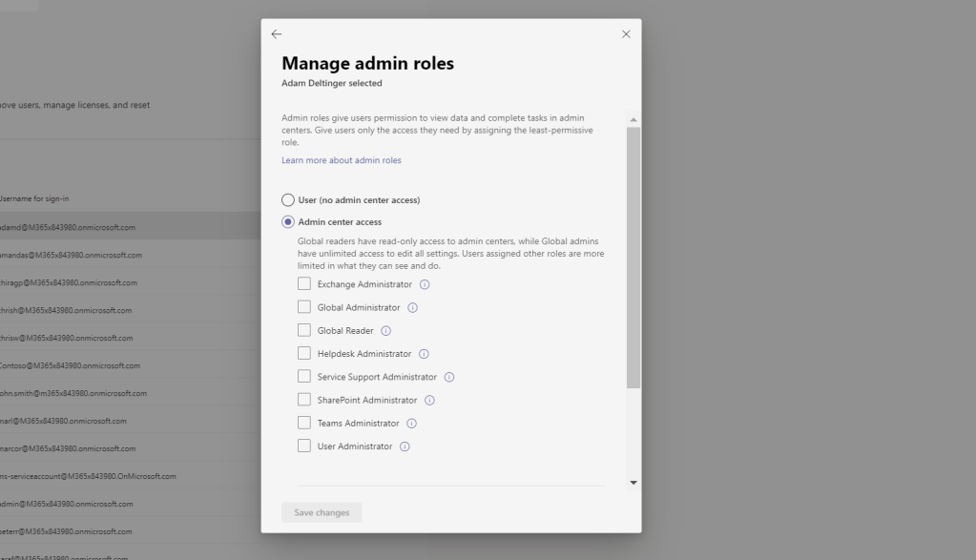The image size is (976, 560).
Task: Check the Exchange Administrator checkbox
Action: pos(304,284)
